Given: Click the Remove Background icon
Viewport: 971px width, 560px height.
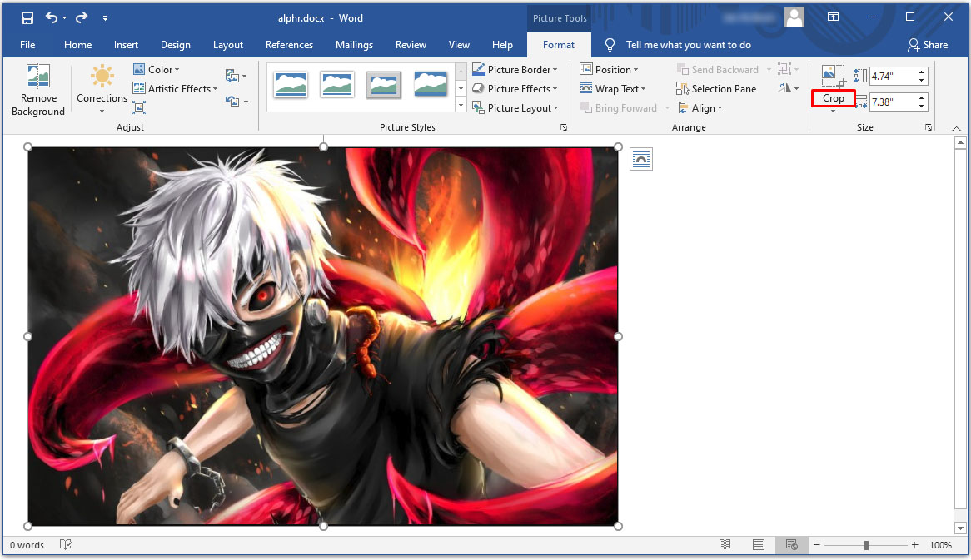Looking at the screenshot, I should [x=37, y=76].
